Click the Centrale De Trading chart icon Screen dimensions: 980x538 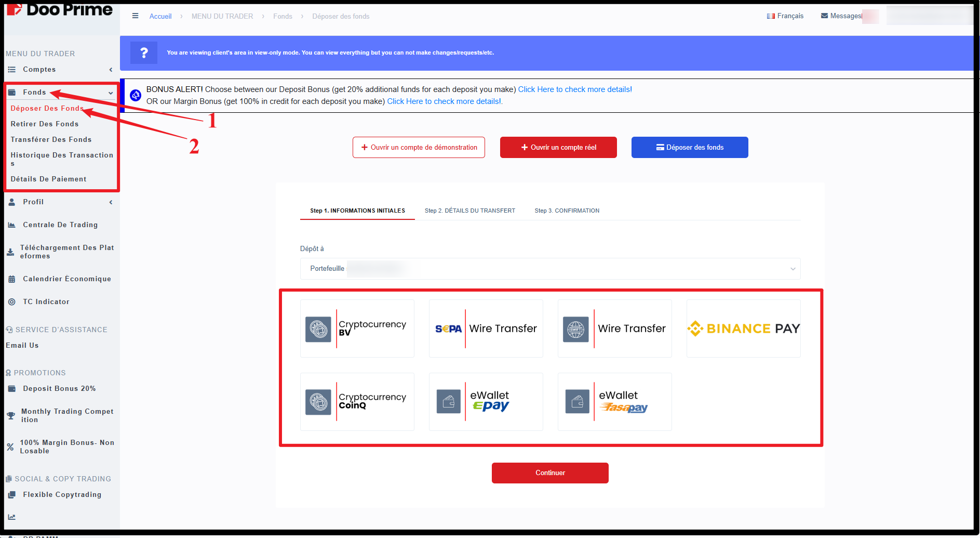point(11,225)
